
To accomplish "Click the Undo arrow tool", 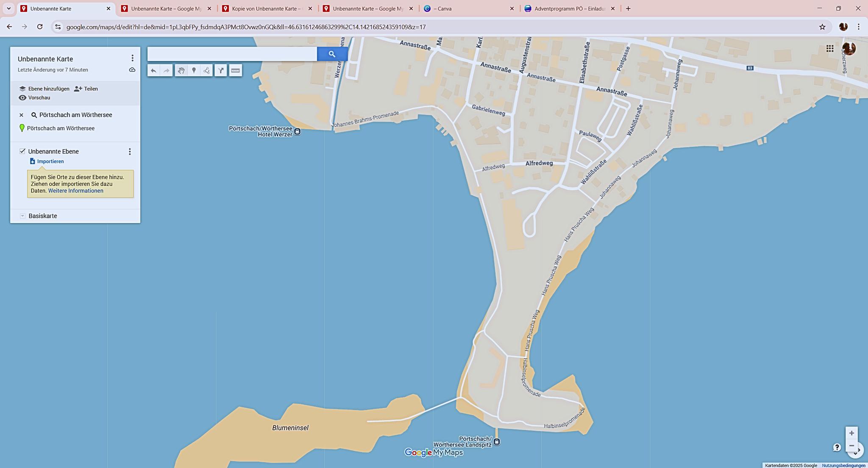I will [x=153, y=70].
